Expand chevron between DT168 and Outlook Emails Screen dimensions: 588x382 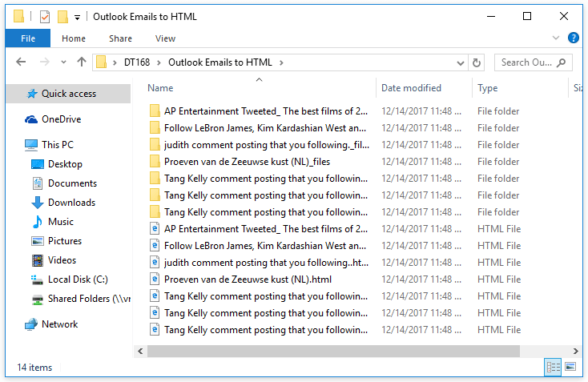159,63
